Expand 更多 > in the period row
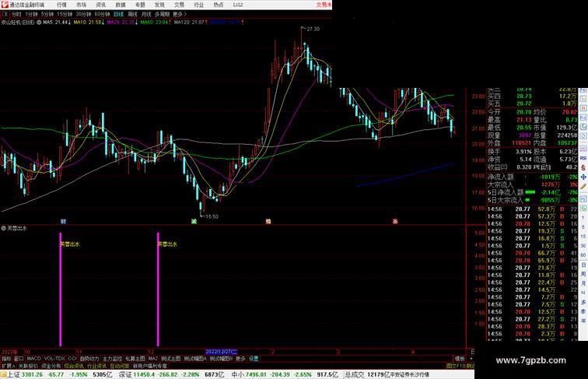 (180, 14)
